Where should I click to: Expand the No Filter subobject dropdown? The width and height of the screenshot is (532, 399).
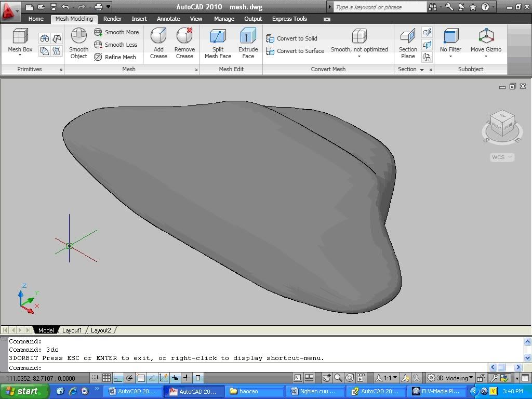[x=450, y=56]
